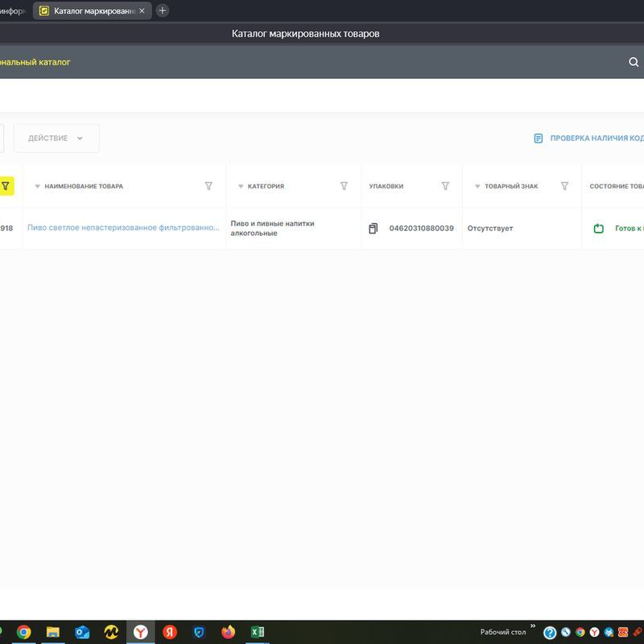
Task: Open the Национальный каталог section link
Action: click(x=35, y=62)
